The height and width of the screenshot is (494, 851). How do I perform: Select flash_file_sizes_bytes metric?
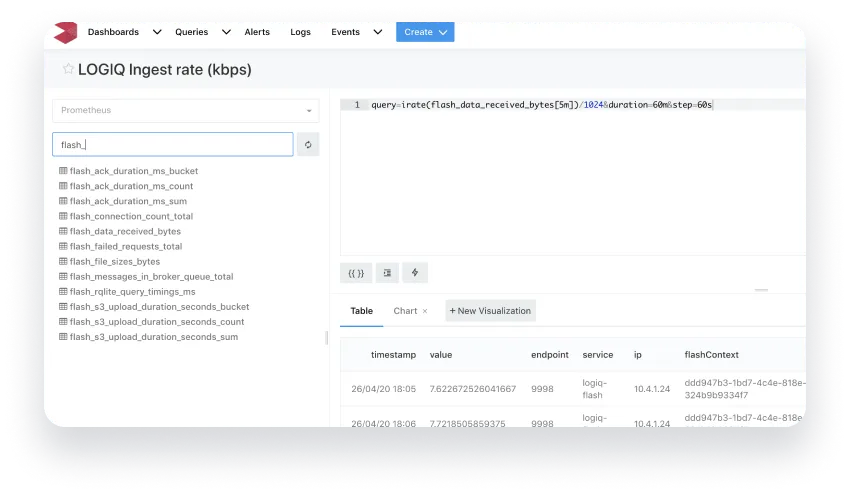tap(115, 262)
